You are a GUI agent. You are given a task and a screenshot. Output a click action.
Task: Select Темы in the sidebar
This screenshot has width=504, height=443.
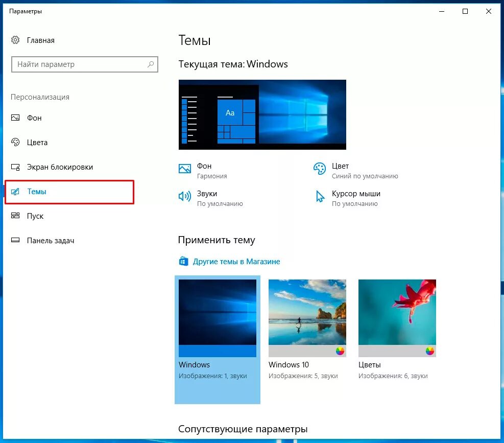(69, 192)
